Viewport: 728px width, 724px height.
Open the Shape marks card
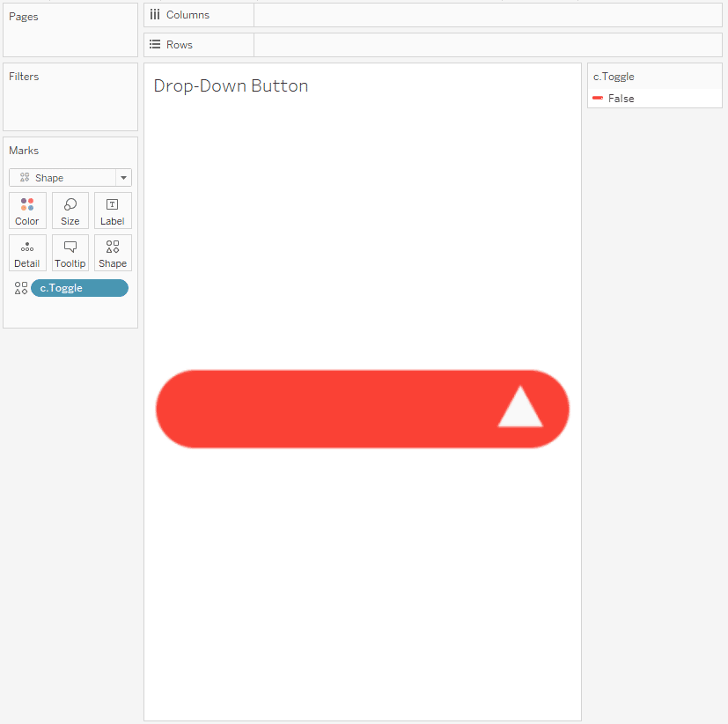[x=113, y=253]
